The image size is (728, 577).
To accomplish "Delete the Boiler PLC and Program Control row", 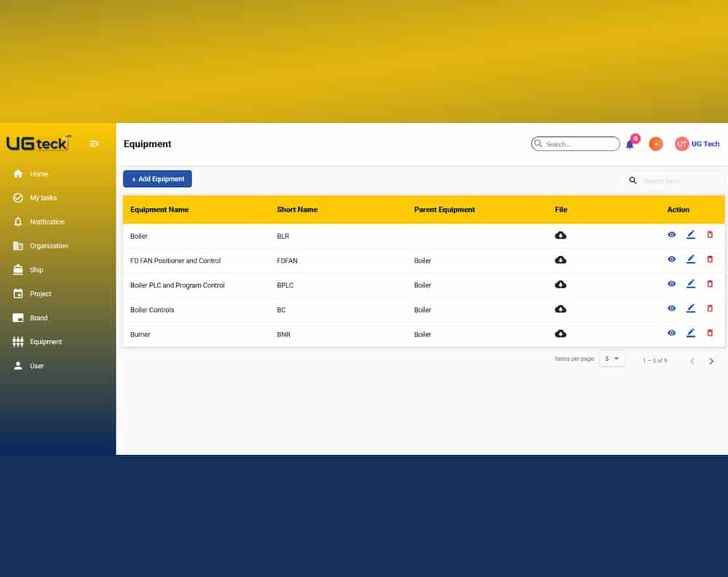I will click(711, 284).
